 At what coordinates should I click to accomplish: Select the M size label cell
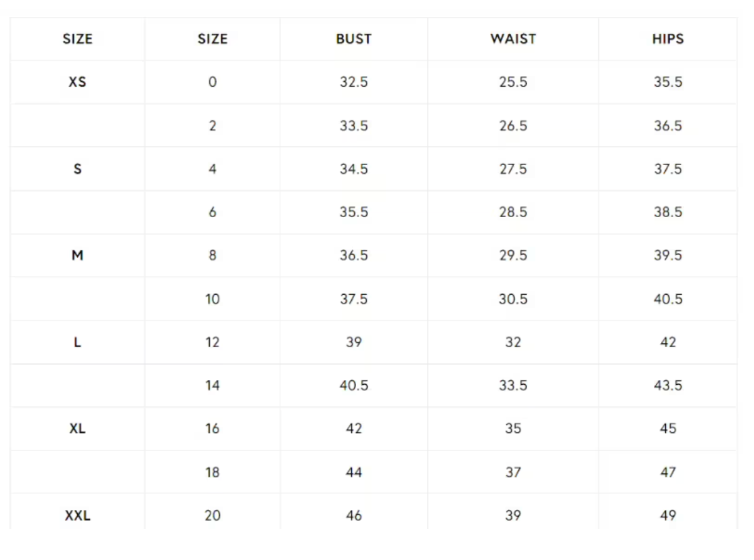point(77,256)
